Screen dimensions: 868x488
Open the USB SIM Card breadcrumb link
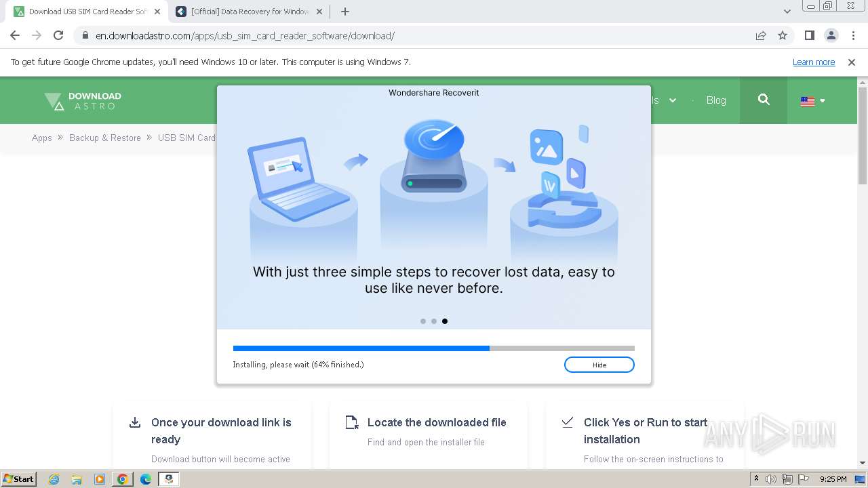(x=187, y=138)
